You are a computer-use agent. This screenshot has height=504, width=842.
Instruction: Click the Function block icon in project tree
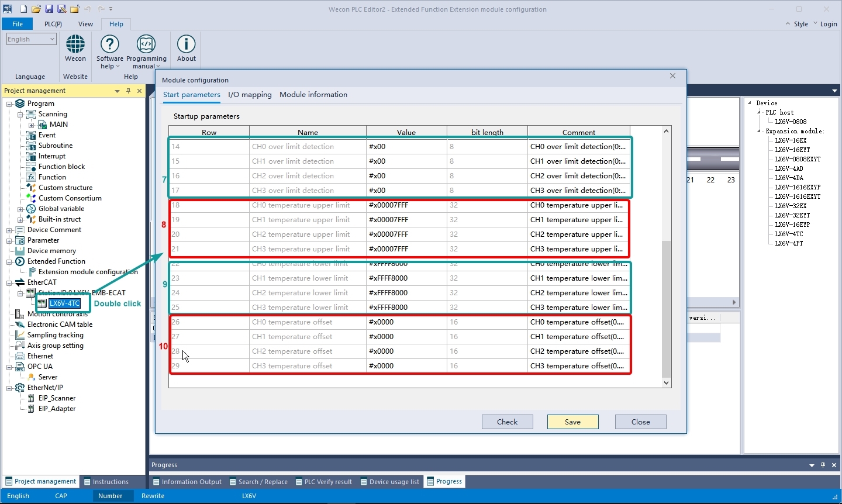pyautogui.click(x=31, y=167)
